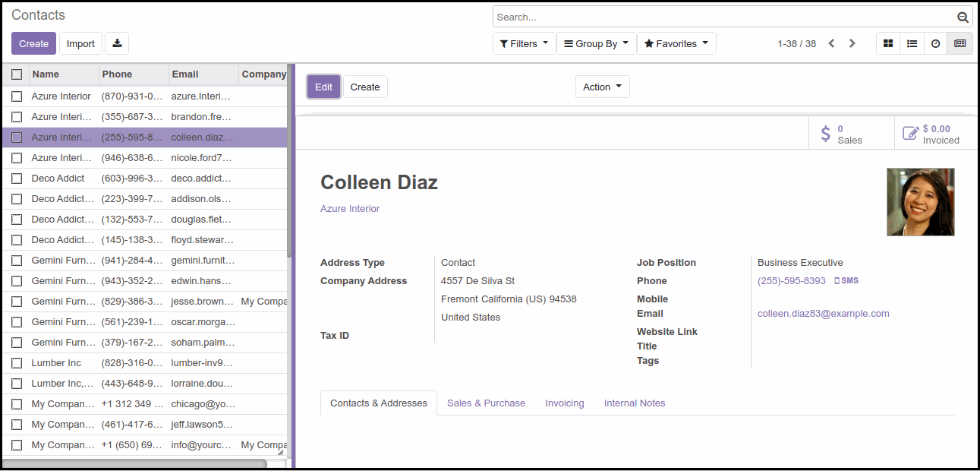Screen dimensions: 980x471
Task: Open the Sales dollar stat button
Action: 852,134
